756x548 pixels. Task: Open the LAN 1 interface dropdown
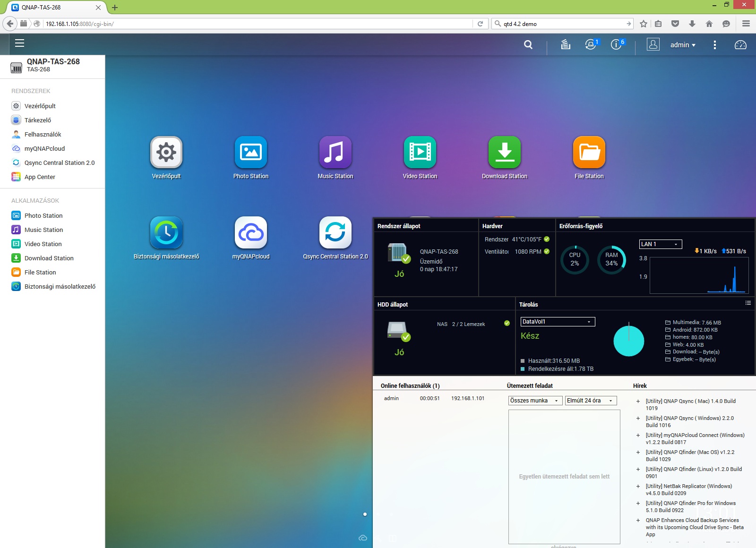coord(661,244)
